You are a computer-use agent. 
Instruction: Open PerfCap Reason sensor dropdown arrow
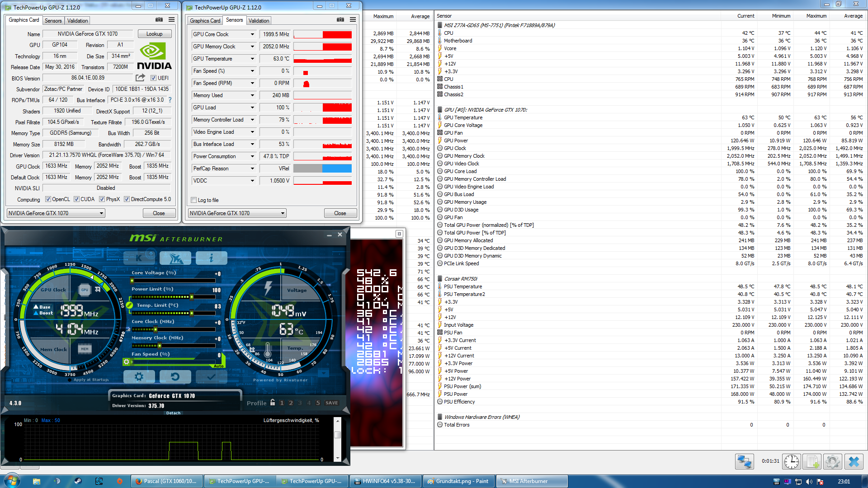[x=252, y=169]
